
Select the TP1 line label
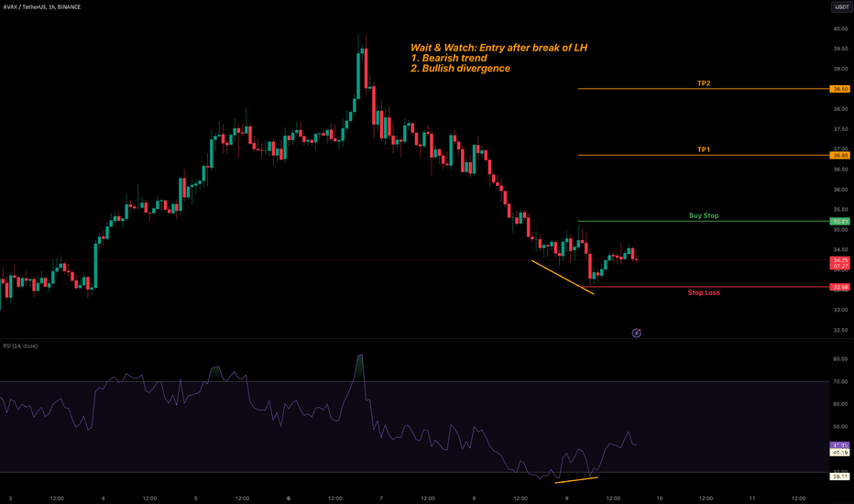(x=704, y=149)
